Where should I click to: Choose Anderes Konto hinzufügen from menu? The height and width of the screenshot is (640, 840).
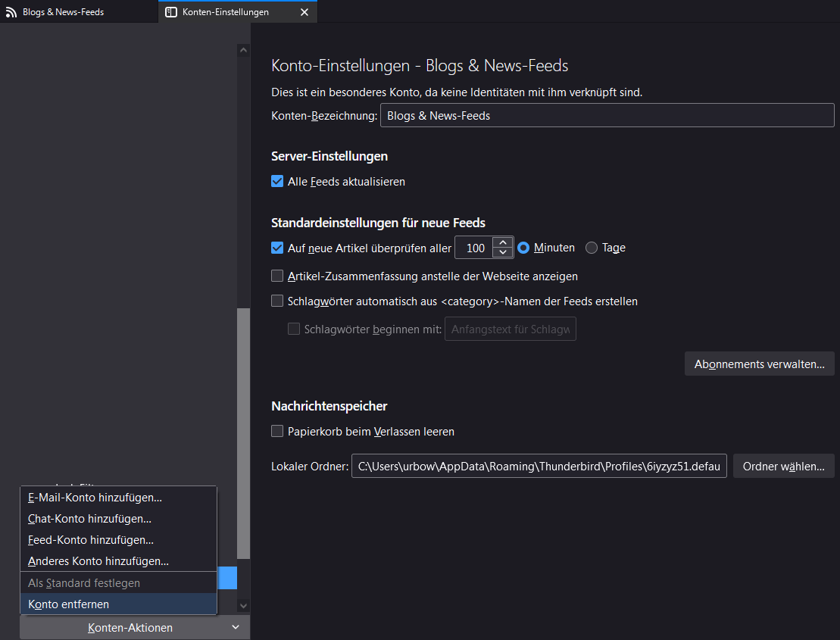pos(118,560)
